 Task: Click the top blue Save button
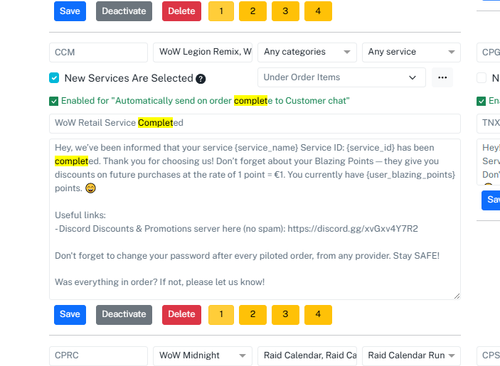(70, 11)
